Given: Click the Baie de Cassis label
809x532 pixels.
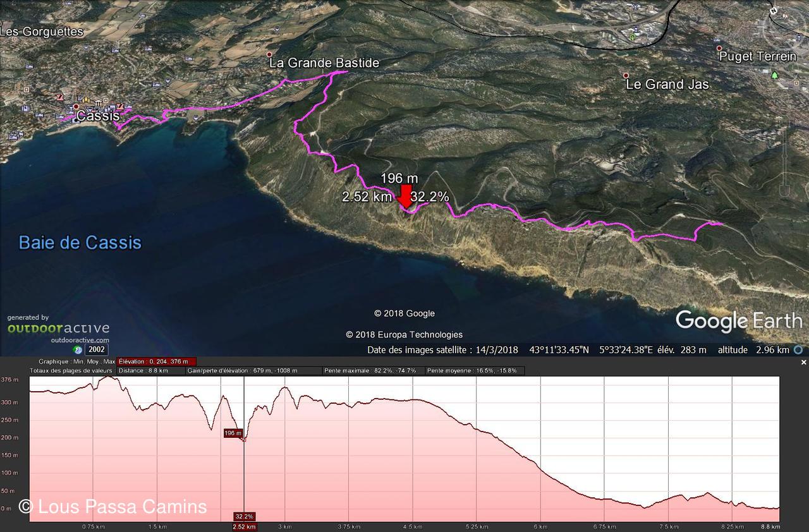Looking at the screenshot, I should coord(80,243).
